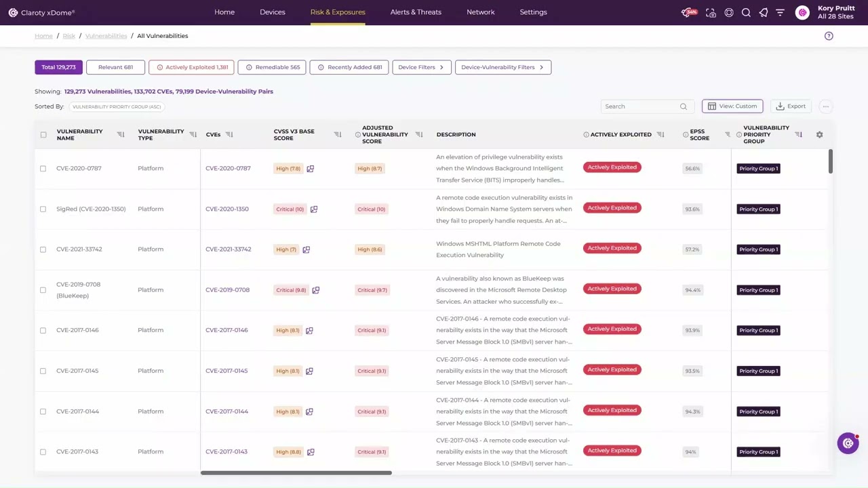This screenshot has height=488, width=868.
Task: Open the Actively Exploited column filter menu
Action: click(x=660, y=134)
